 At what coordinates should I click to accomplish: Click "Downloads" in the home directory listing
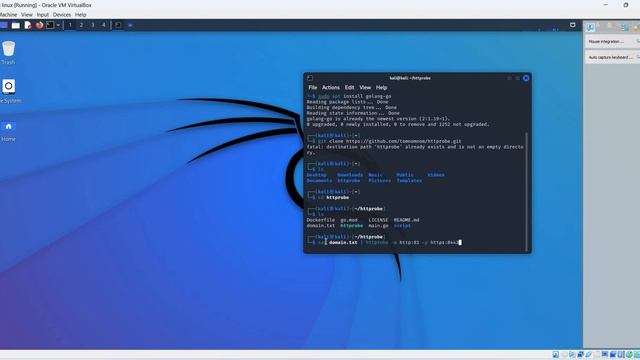[x=350, y=175]
